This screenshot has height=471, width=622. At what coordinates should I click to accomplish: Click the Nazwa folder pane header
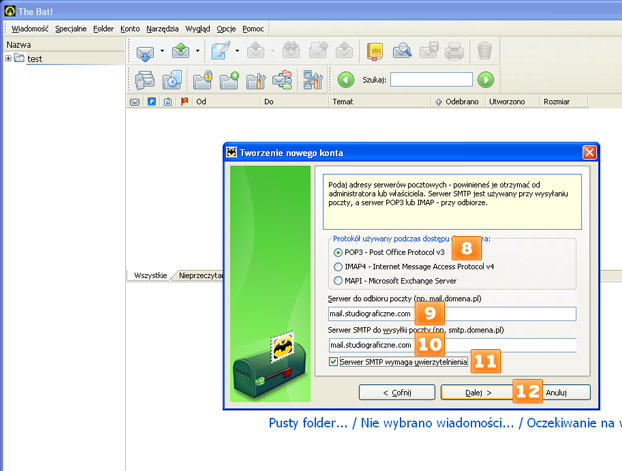pyautogui.click(x=63, y=44)
